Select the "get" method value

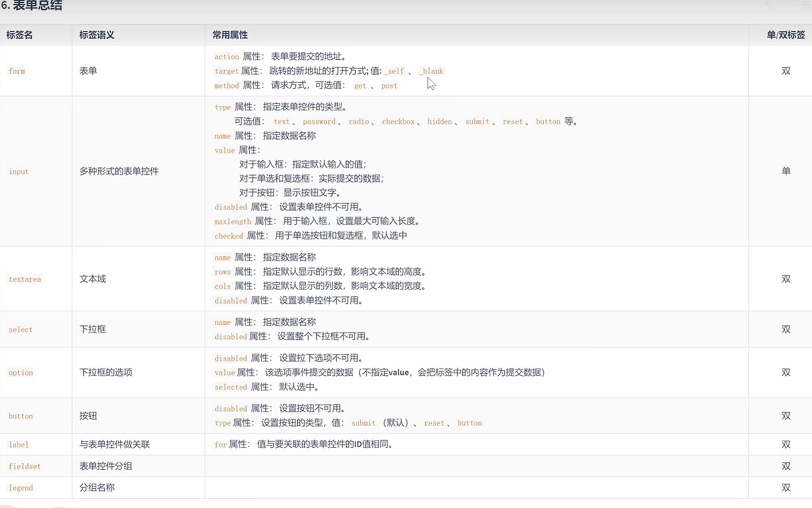(360, 86)
